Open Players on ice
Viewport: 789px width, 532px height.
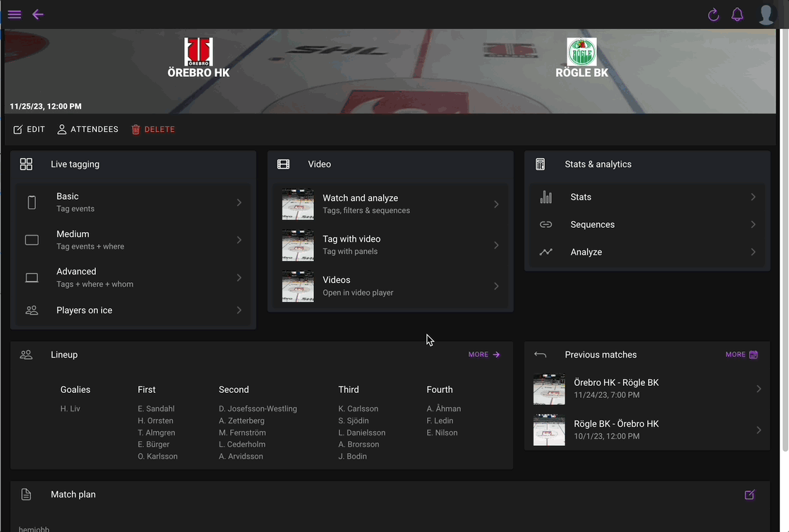point(133,310)
